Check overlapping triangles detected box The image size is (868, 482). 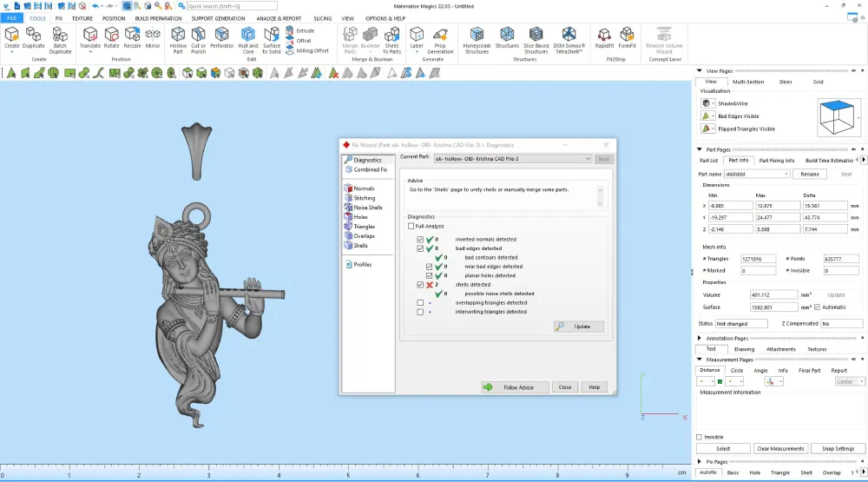pos(420,302)
